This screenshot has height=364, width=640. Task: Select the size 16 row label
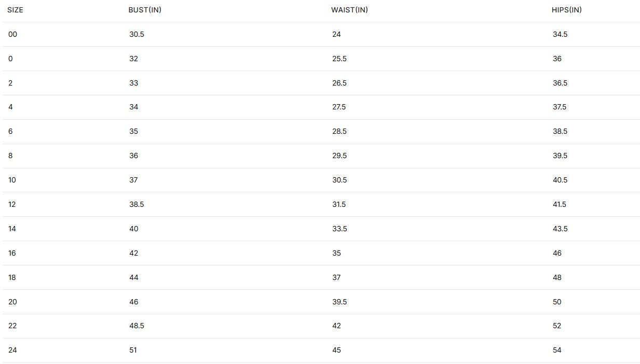coord(12,253)
